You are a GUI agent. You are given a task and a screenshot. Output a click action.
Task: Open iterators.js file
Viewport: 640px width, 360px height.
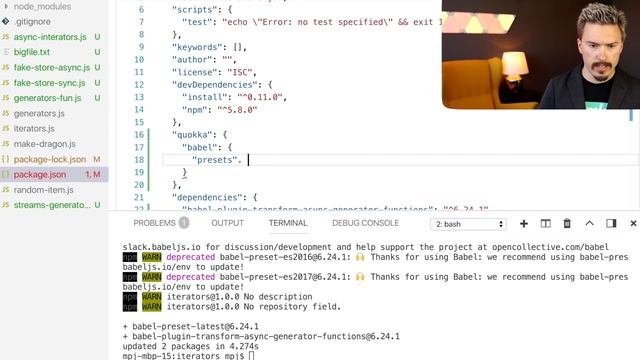[34, 129]
